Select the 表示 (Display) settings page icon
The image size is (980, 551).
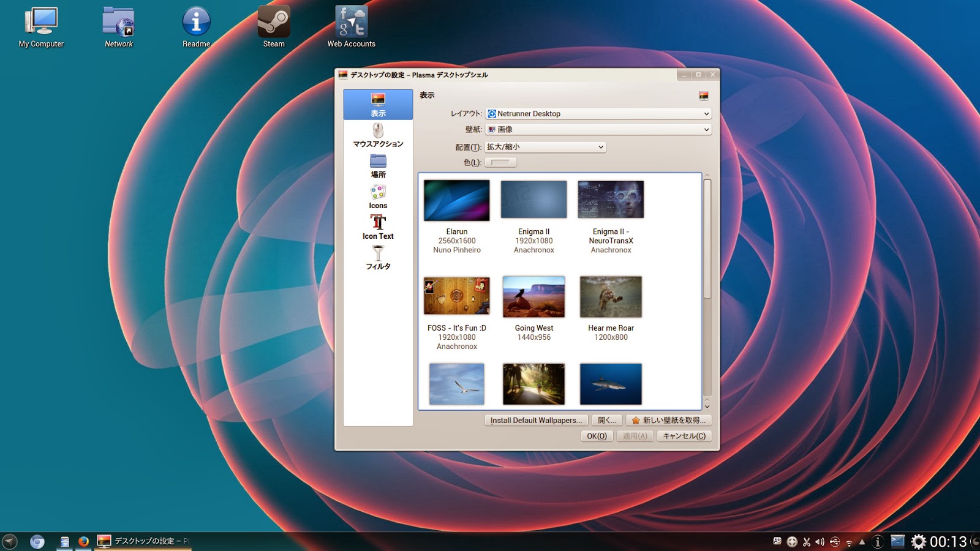[378, 103]
